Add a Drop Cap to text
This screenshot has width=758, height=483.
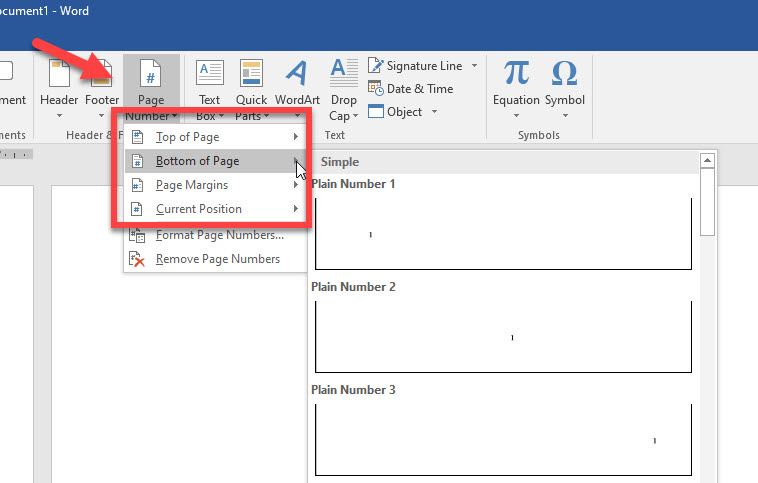(343, 75)
